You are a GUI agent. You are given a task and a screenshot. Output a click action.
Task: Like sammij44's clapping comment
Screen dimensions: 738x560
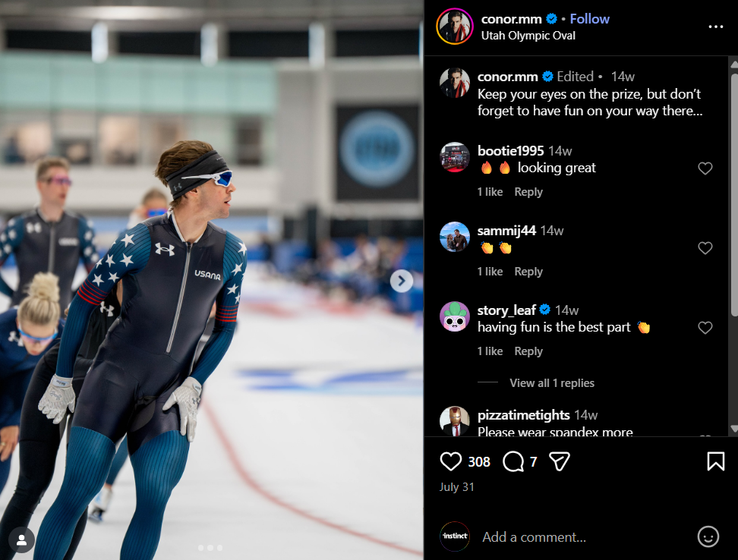[x=705, y=248]
